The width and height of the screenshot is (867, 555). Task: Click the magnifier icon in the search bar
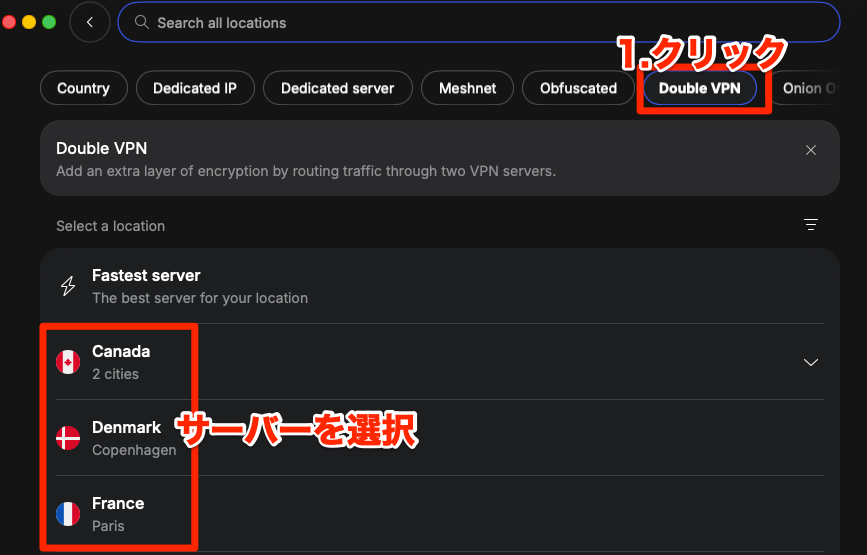click(x=142, y=22)
